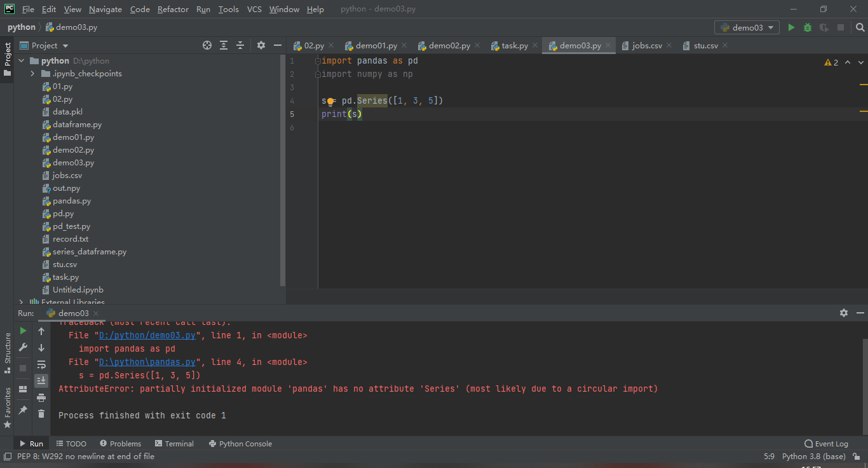Open Run panel wrench settings

pyautogui.click(x=23, y=347)
